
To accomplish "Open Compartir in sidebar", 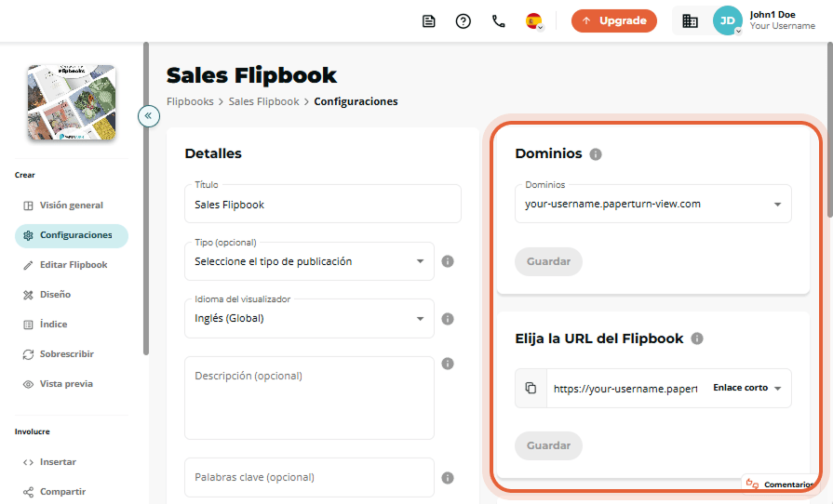I will tap(71, 492).
